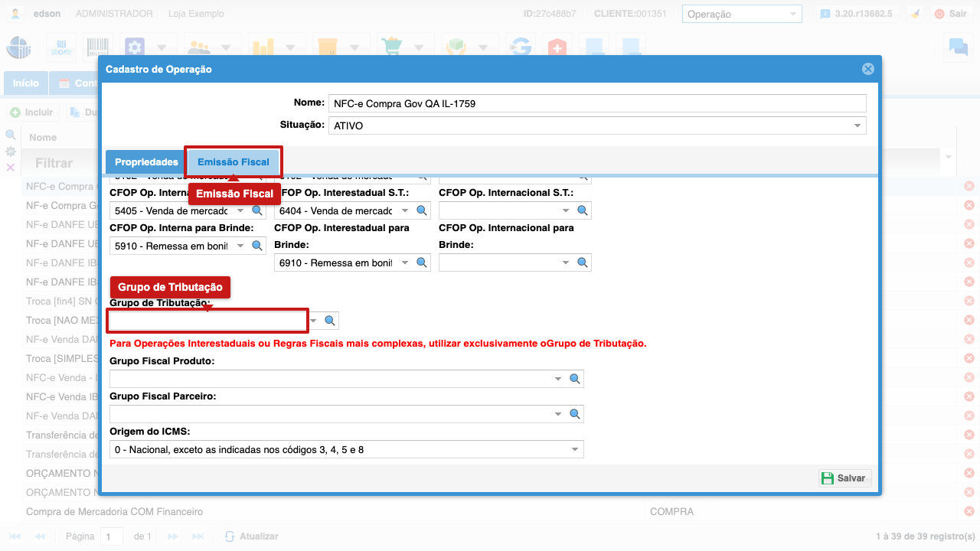Click the barcode icon in the main toolbar

[97, 47]
